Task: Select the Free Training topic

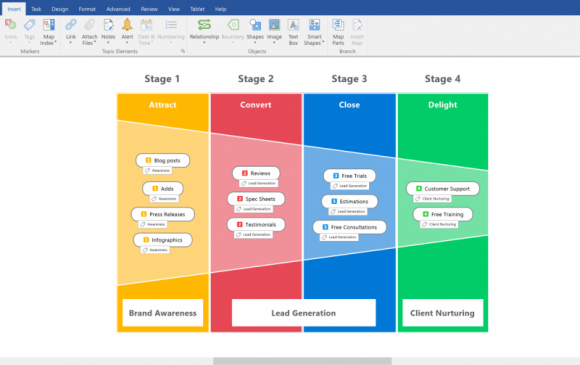Action: pos(443,214)
